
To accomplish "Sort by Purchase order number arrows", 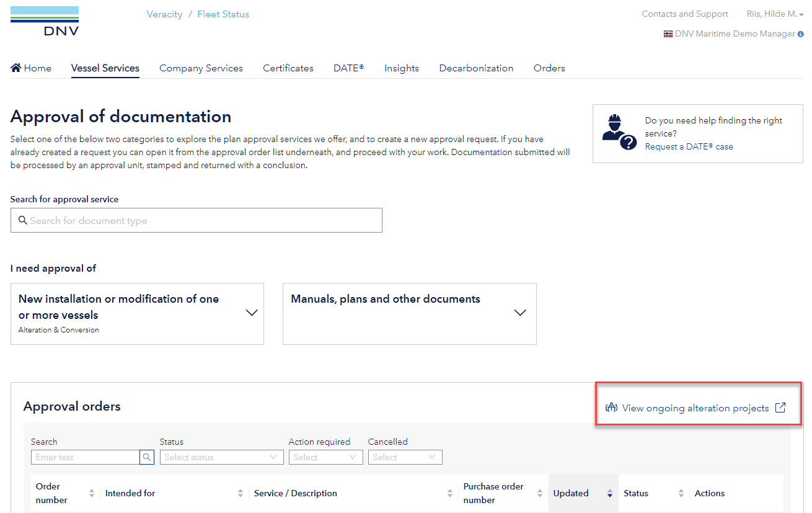I will [x=537, y=493].
